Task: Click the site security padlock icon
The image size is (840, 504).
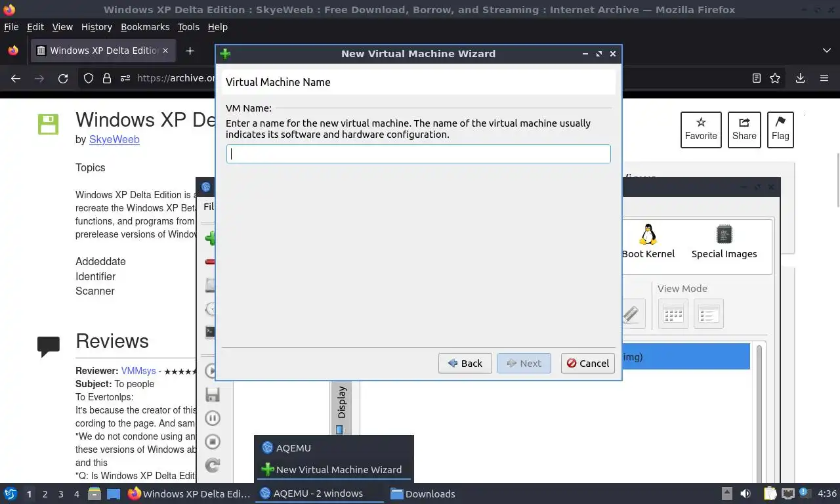Action: coord(107,78)
